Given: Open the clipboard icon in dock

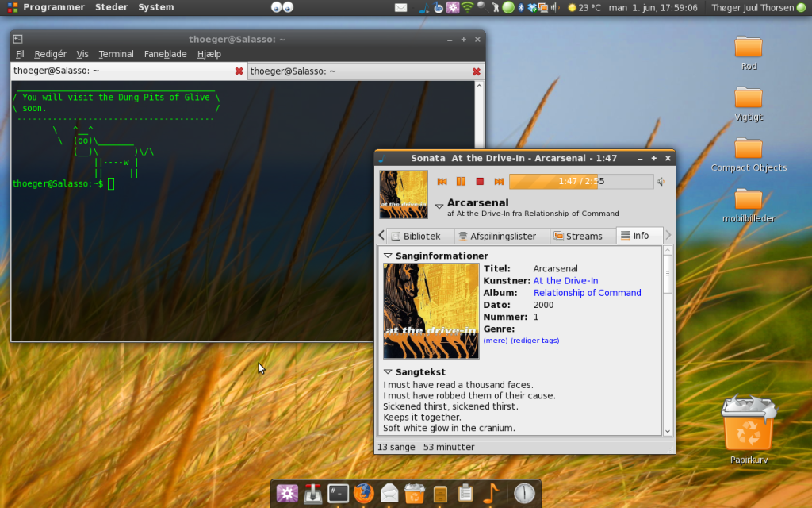Looking at the screenshot, I should click(465, 493).
